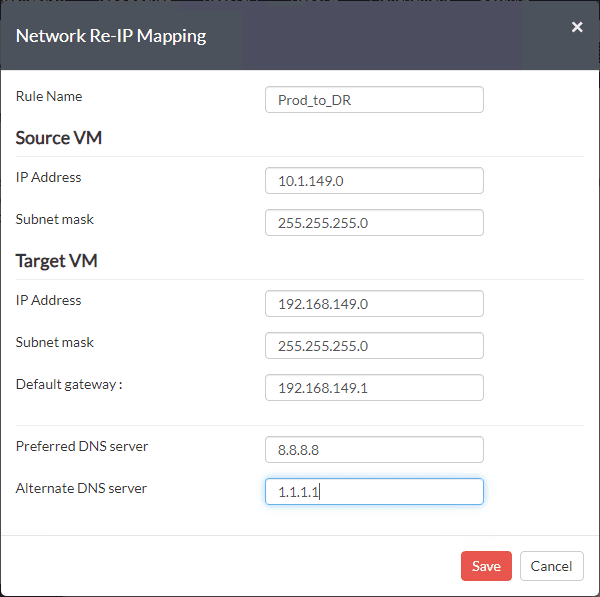This screenshot has width=600, height=597.
Task: Select the Source VM Subnet mask field
Action: 374,223
